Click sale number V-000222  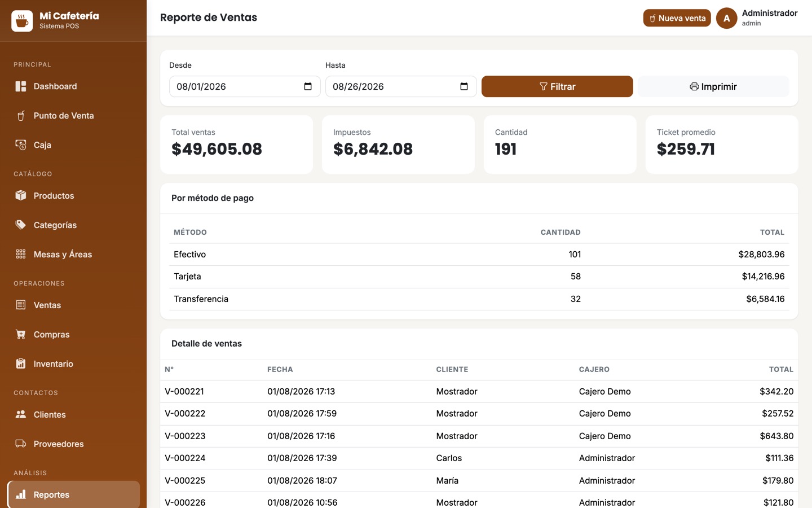click(x=185, y=414)
